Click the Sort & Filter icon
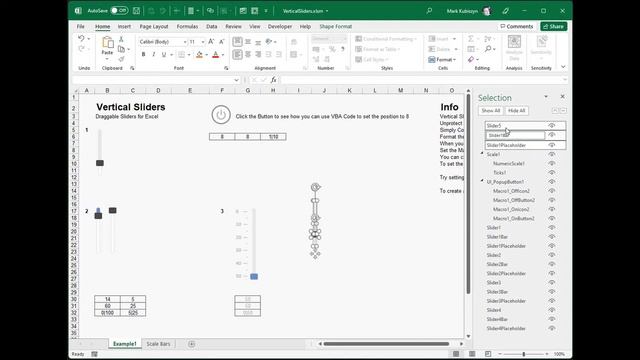 [x=488, y=39]
